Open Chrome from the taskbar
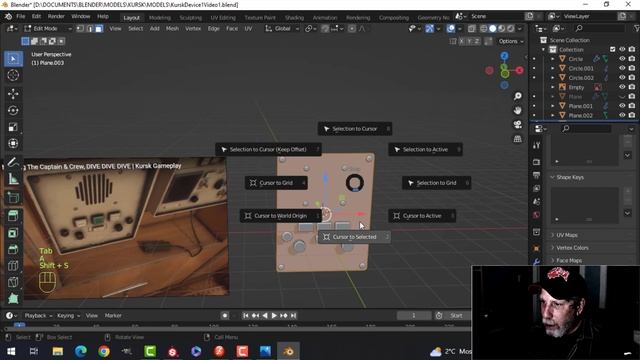640x360 pixels. tap(104, 351)
